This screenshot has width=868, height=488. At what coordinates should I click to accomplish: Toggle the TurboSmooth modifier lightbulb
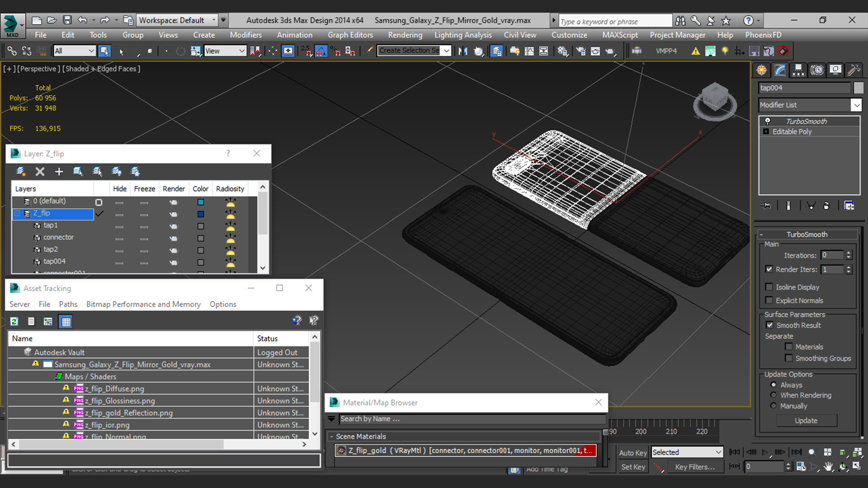click(767, 121)
